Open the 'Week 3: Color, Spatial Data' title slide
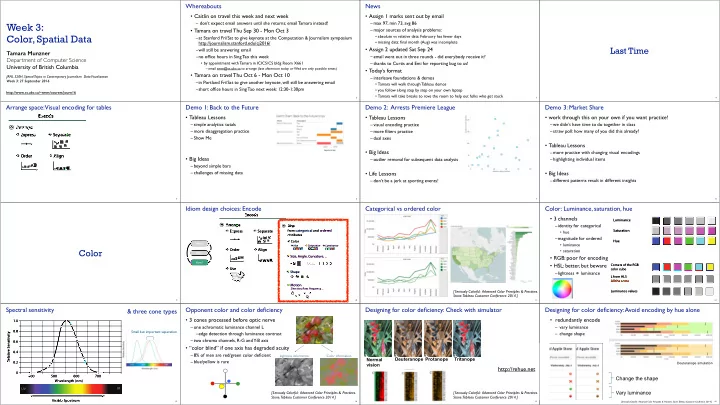The width and height of the screenshot is (720, 405). point(90,51)
